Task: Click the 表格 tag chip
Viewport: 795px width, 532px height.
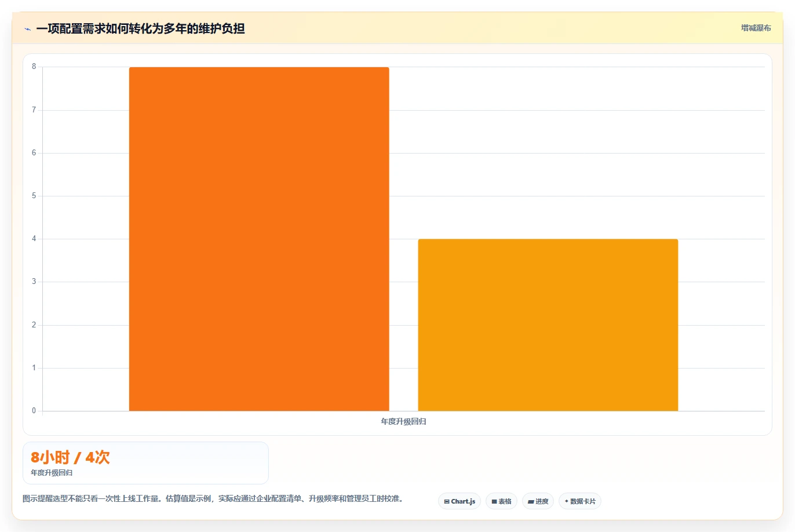Action: point(501,501)
